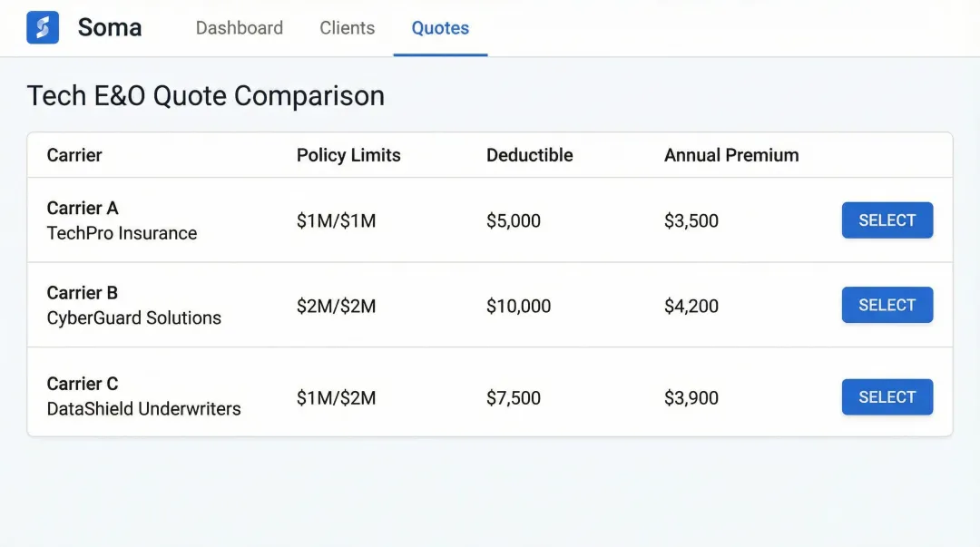Select the Carrier A quote
This screenshot has width=980, height=547.
[887, 220]
